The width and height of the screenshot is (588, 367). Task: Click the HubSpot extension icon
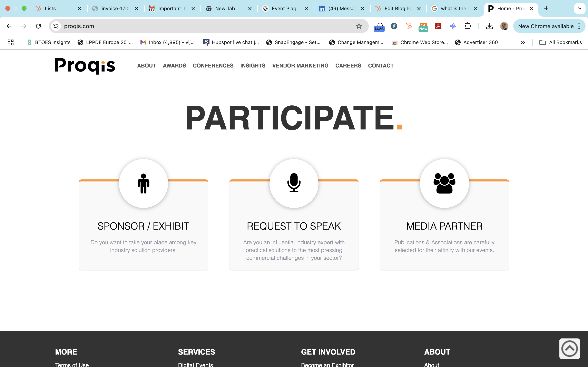pos(409,26)
